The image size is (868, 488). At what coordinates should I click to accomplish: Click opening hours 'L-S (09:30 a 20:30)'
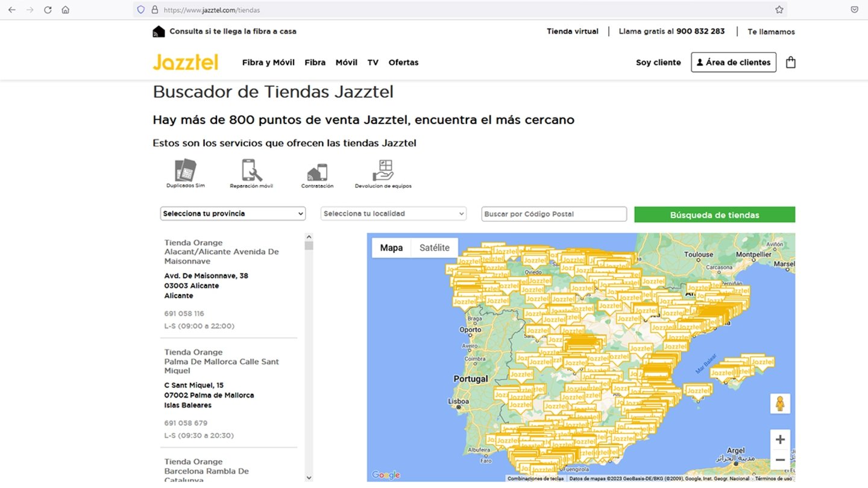coord(199,435)
